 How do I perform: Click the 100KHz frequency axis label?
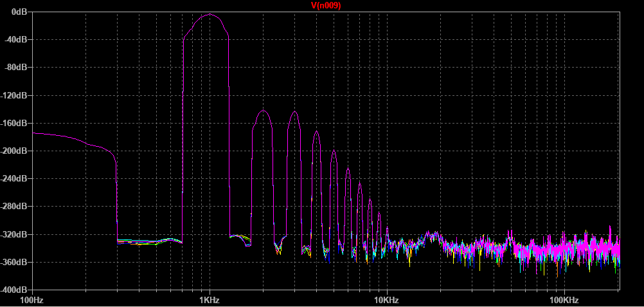pyautogui.click(x=564, y=300)
